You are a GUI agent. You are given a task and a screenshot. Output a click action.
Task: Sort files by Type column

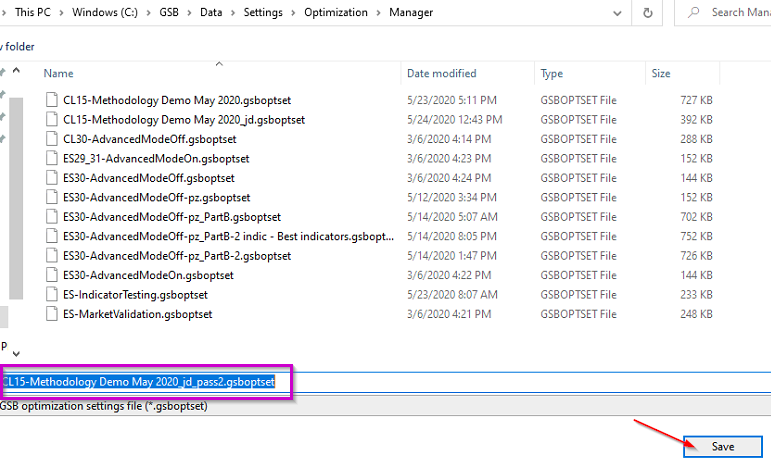[x=552, y=73]
